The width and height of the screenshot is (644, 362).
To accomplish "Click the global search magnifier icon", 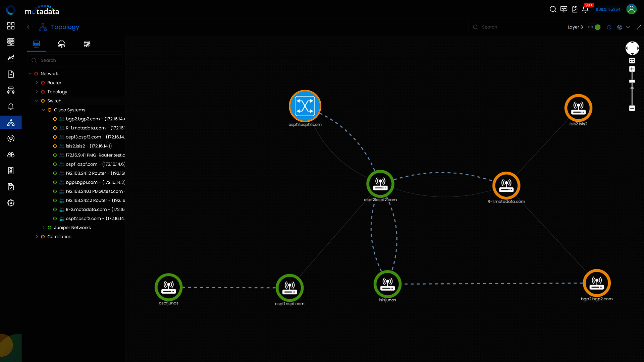I will 553,9.
